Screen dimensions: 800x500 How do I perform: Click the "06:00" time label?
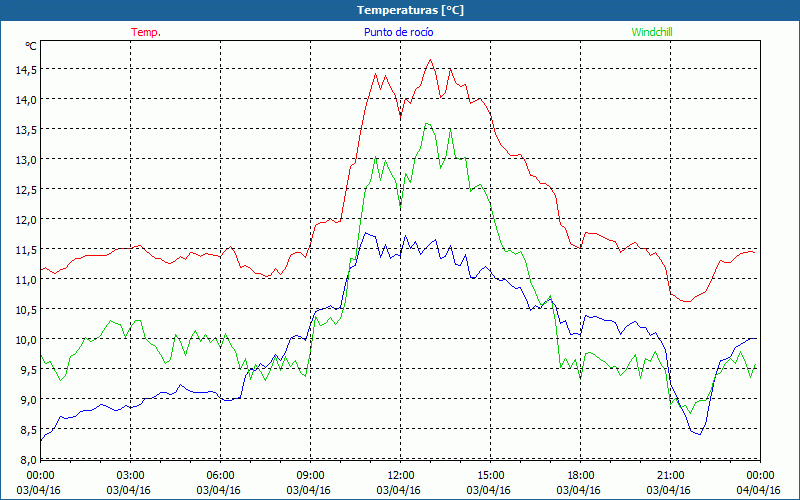(220, 476)
